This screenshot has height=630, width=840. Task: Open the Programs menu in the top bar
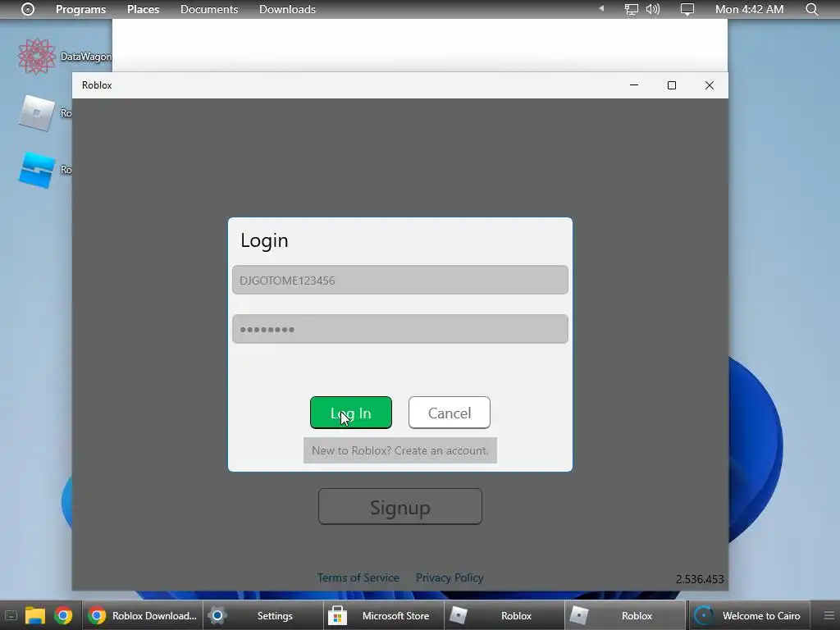80,9
